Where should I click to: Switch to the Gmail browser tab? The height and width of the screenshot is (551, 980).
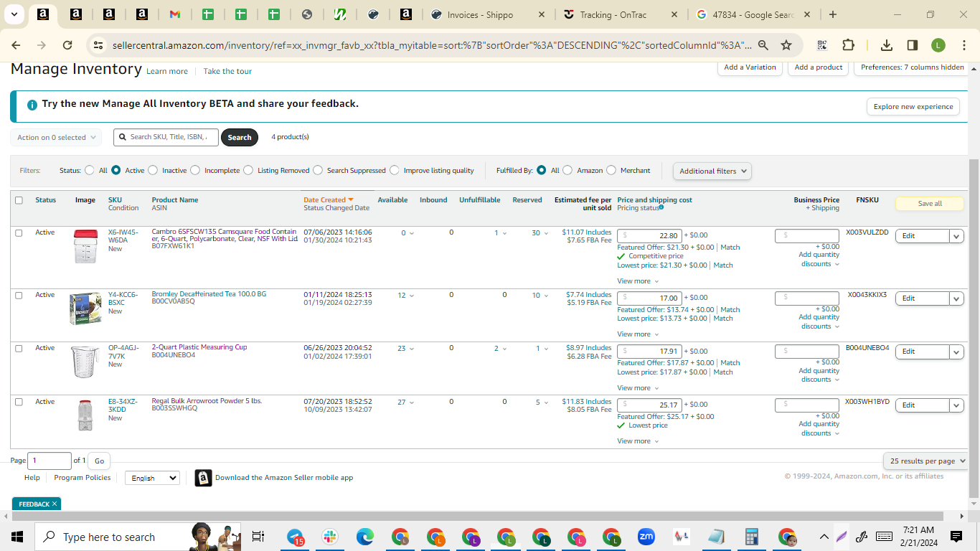pos(174,14)
